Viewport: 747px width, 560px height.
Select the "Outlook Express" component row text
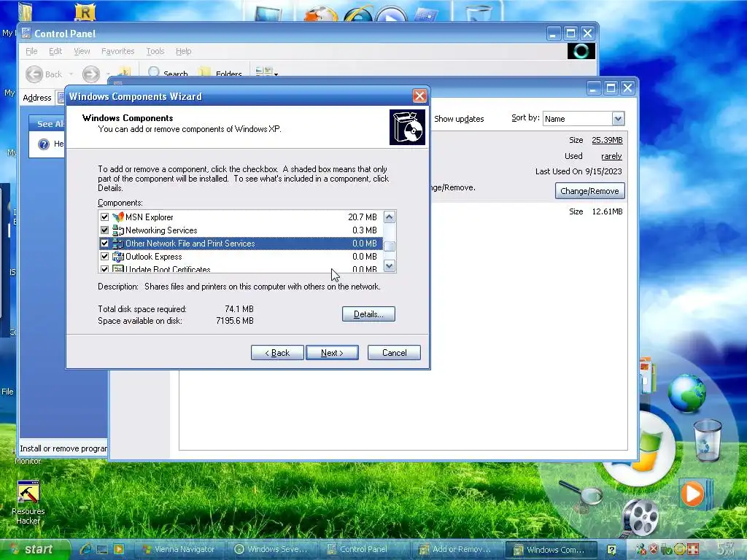[x=153, y=257]
